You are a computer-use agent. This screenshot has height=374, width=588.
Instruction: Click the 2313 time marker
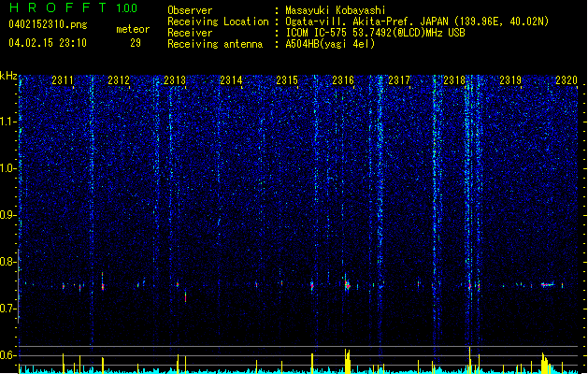(x=175, y=80)
